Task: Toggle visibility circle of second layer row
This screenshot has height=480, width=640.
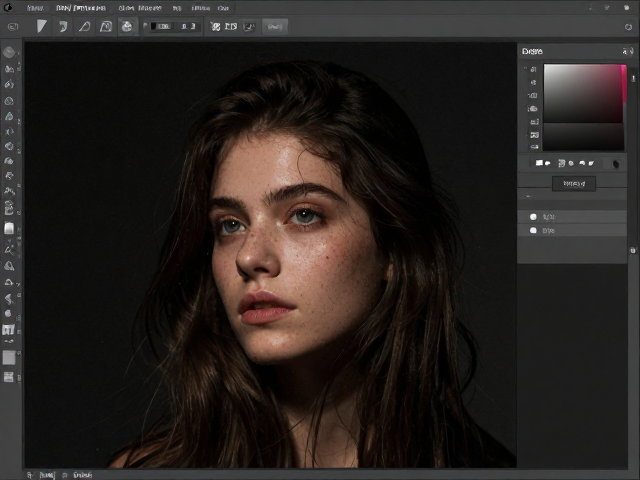Action: click(x=533, y=231)
